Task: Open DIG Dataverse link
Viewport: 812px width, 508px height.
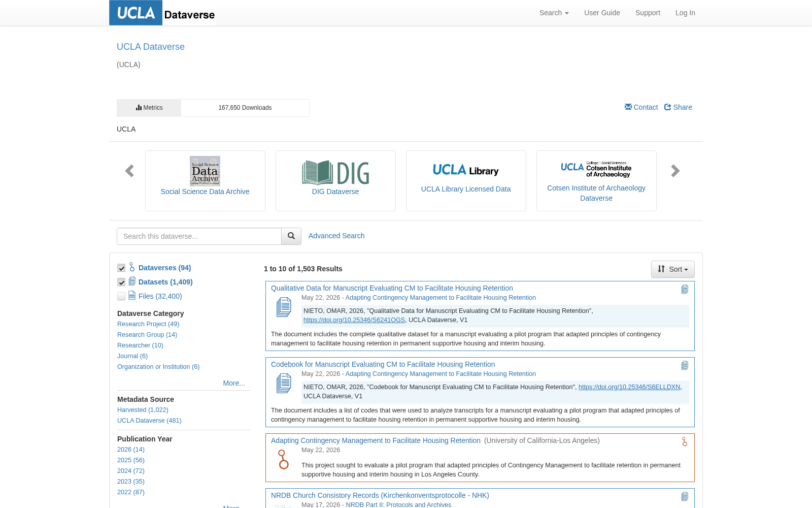Action: (x=335, y=192)
